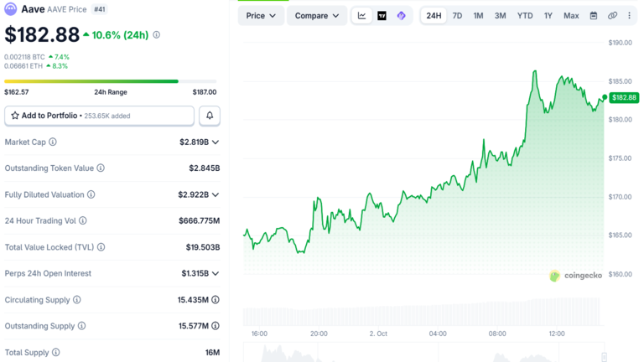
Task: Select the 1Y timeframe tab
Action: (x=548, y=16)
